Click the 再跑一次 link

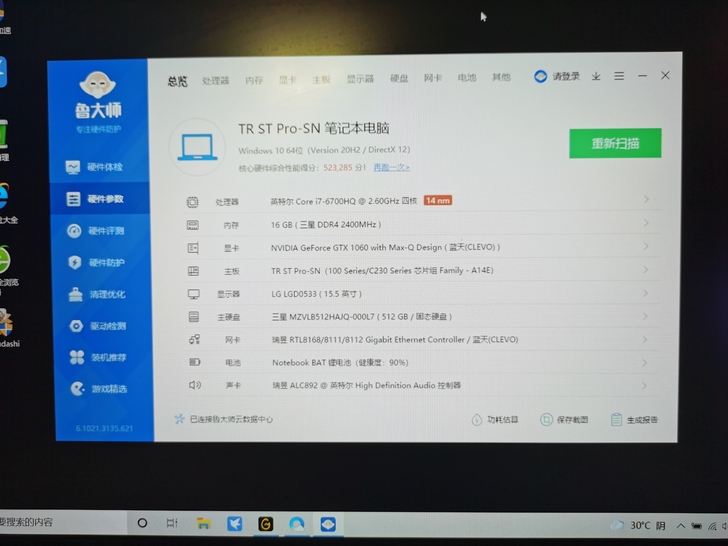click(392, 167)
